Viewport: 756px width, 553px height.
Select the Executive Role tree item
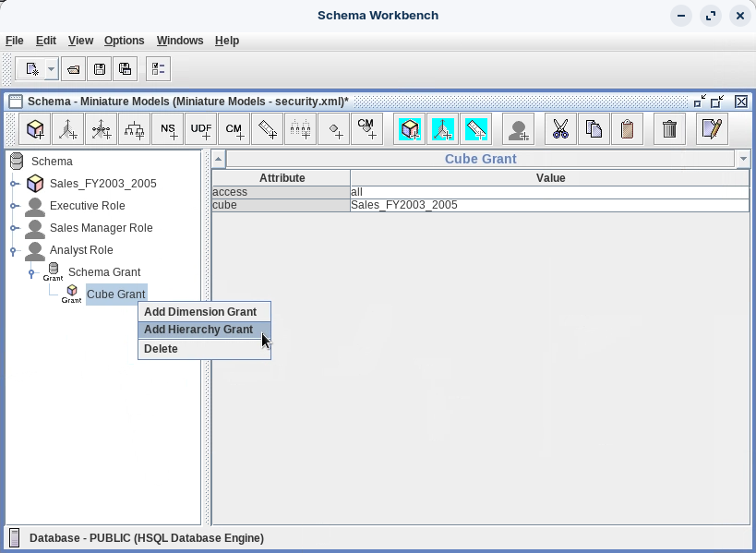tap(87, 206)
